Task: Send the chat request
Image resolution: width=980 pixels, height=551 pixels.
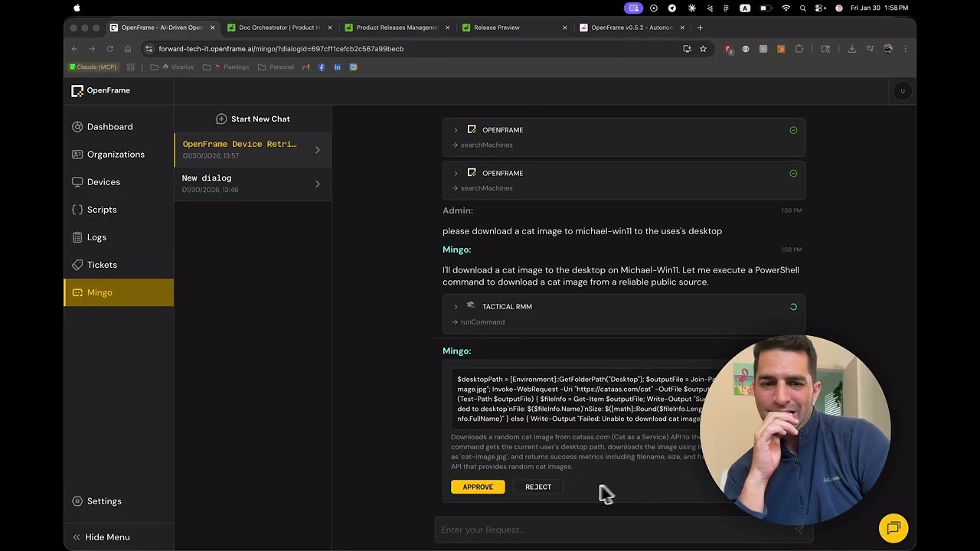Action: coord(799,530)
